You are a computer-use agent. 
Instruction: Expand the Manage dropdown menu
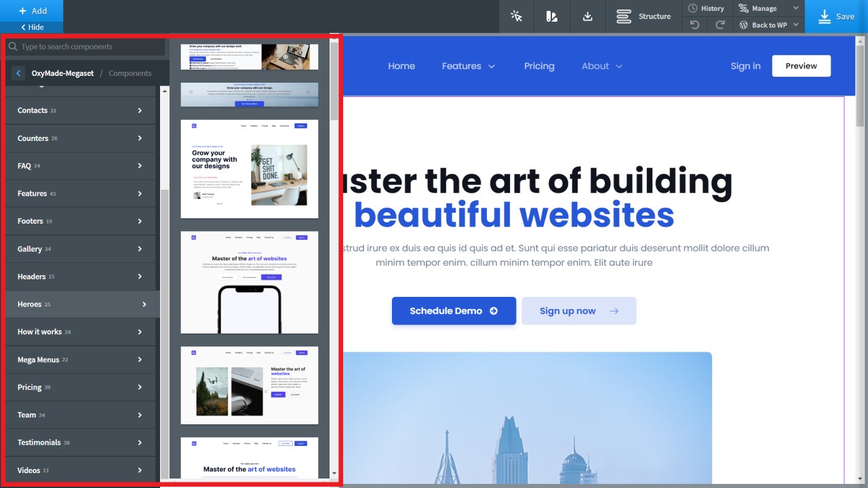(768, 8)
